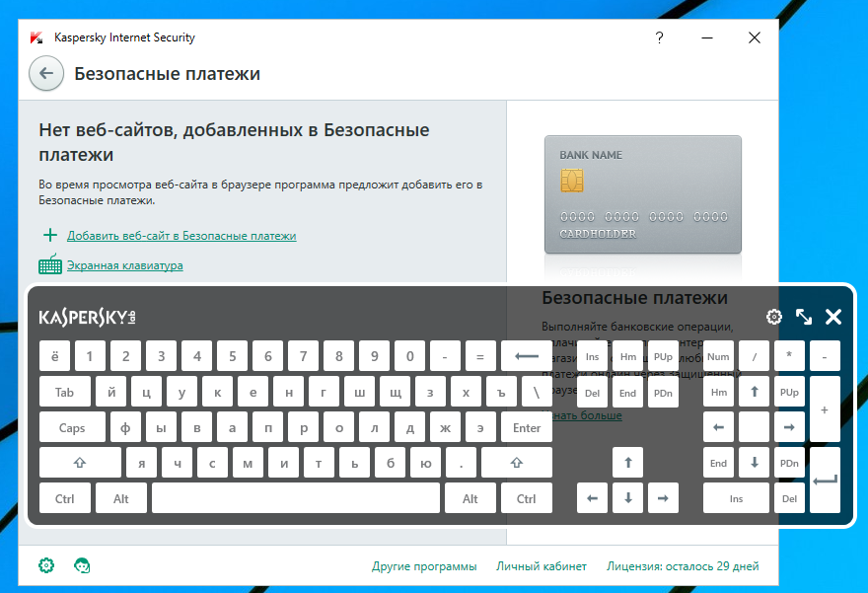This screenshot has height=593, width=868.
Task: Click the Добавить веб-сайт в Безопасные платежи link
Action: pos(181,235)
